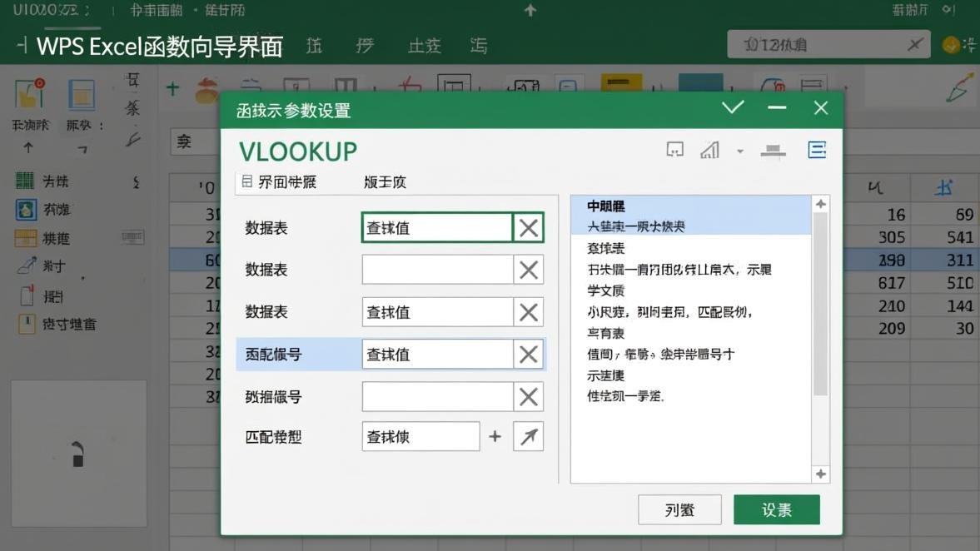Click the green plus icon in the toolbar

click(172, 88)
